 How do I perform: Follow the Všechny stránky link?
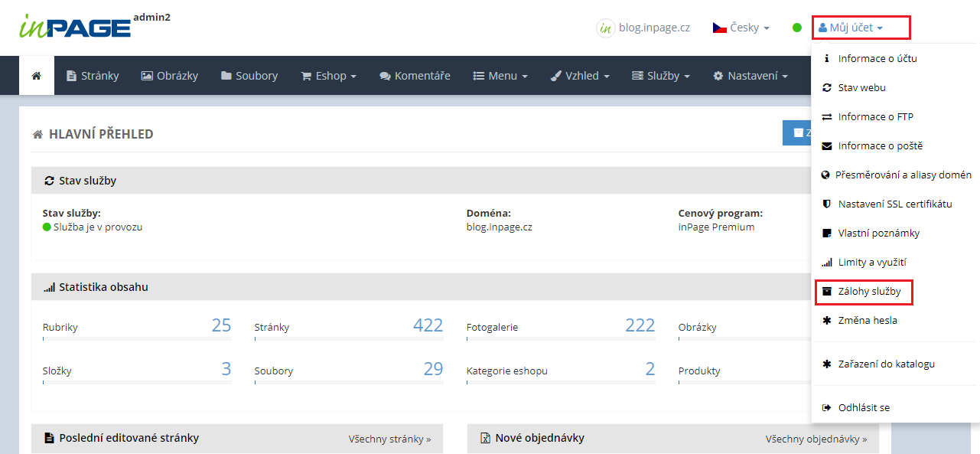coord(389,439)
